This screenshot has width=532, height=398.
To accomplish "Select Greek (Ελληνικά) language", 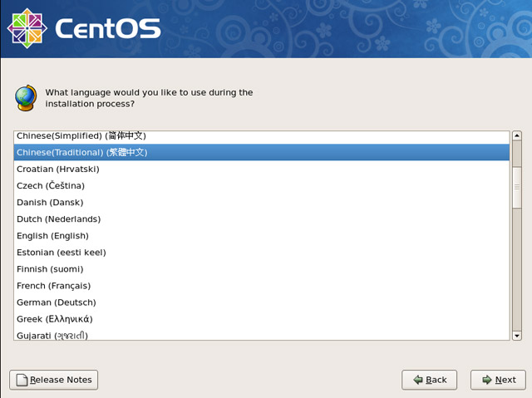I will pos(262,319).
